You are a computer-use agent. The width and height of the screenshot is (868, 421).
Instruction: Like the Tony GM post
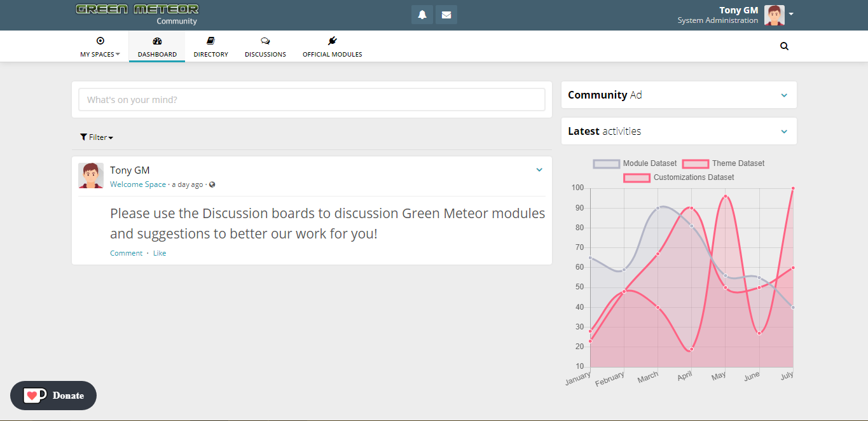click(160, 253)
